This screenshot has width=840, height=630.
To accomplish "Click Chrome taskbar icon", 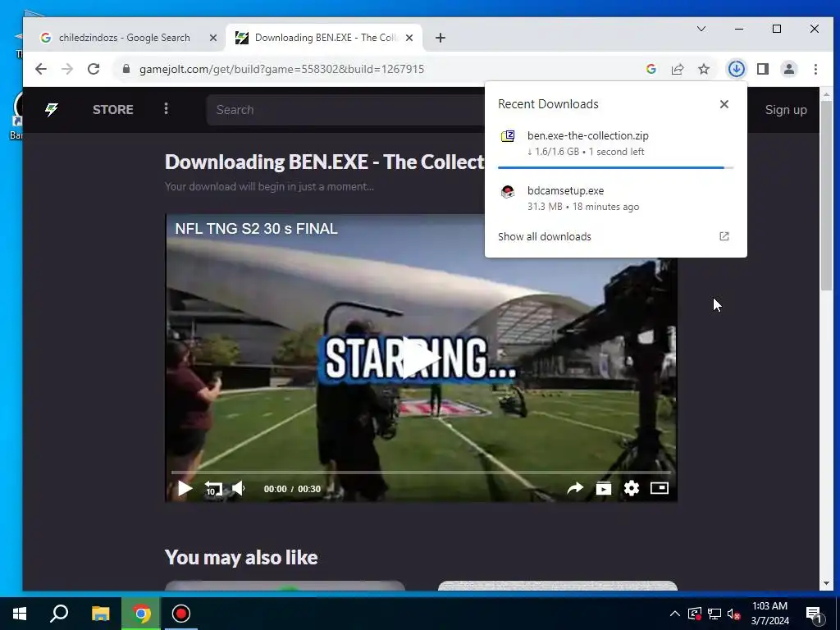I will coord(141,614).
